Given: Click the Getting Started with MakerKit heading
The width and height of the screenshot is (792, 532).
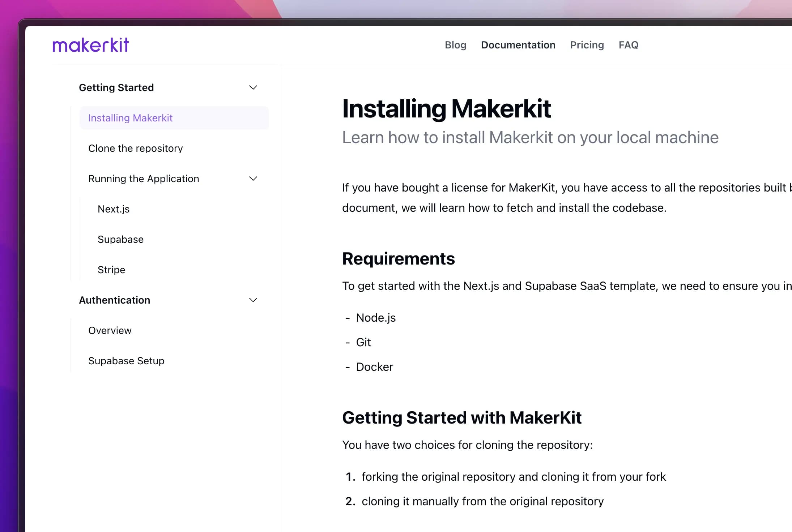Looking at the screenshot, I should click(462, 418).
